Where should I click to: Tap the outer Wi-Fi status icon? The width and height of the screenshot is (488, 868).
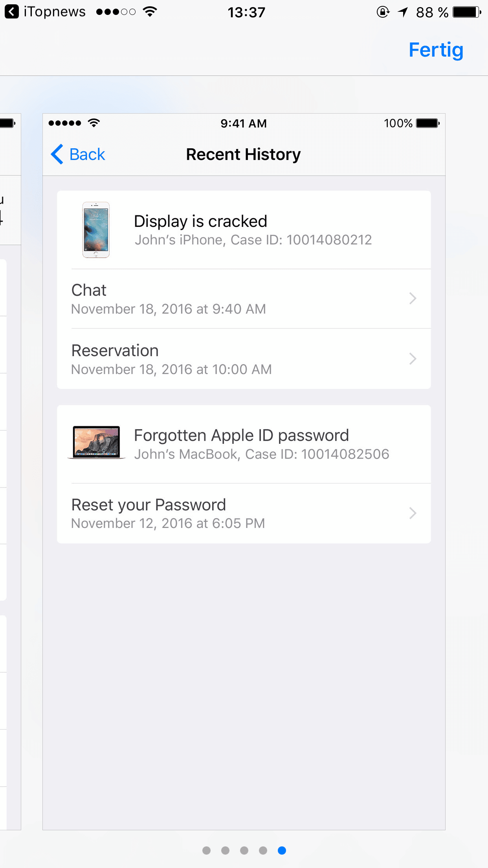coord(150,12)
